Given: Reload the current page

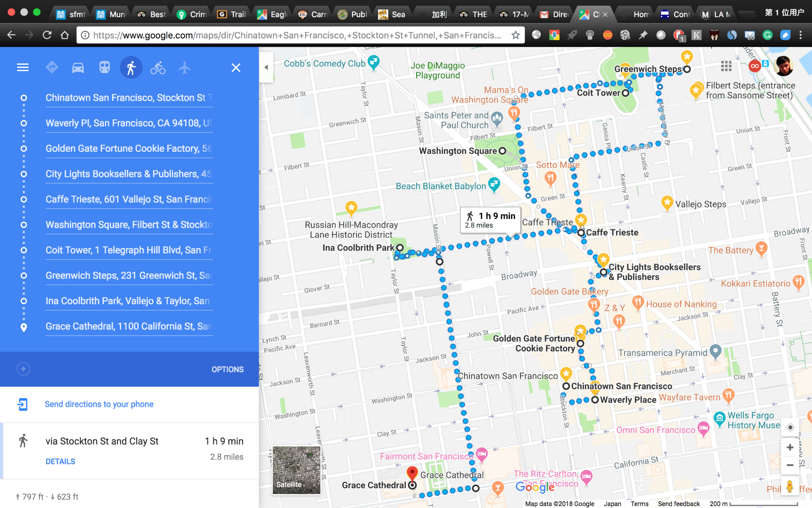Looking at the screenshot, I should [47, 35].
